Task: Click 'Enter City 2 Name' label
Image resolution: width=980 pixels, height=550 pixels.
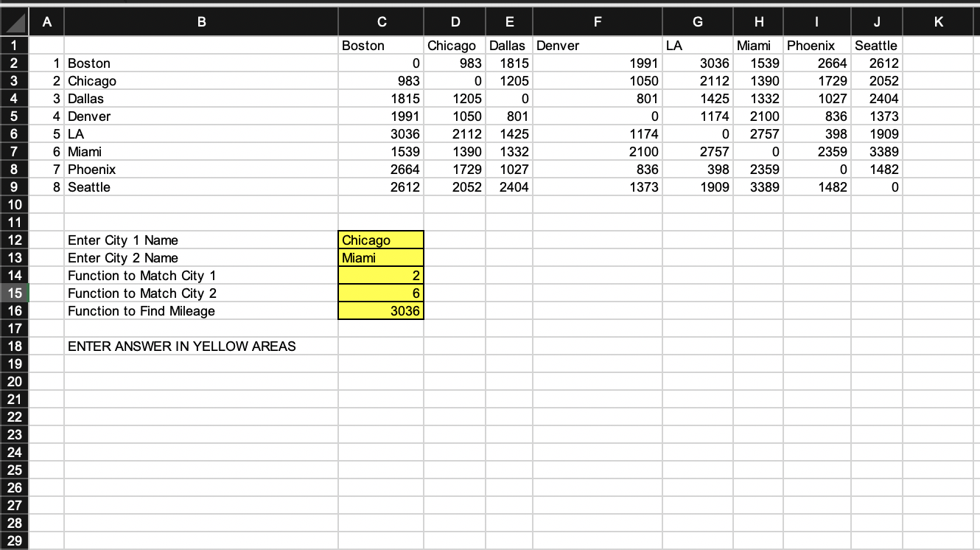Action: coord(123,258)
